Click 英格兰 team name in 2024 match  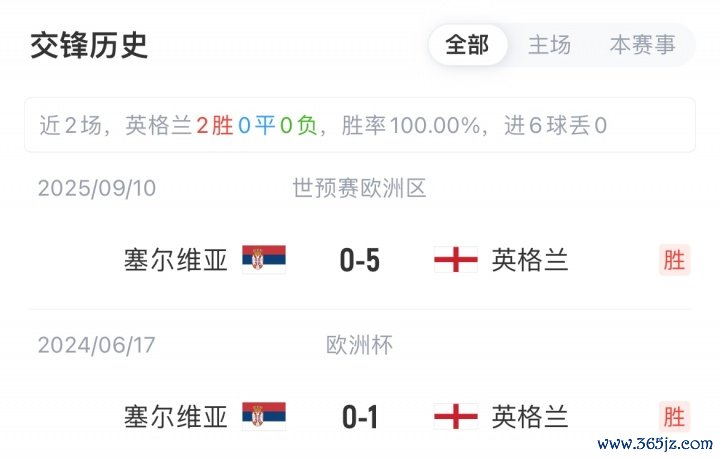tap(530, 416)
